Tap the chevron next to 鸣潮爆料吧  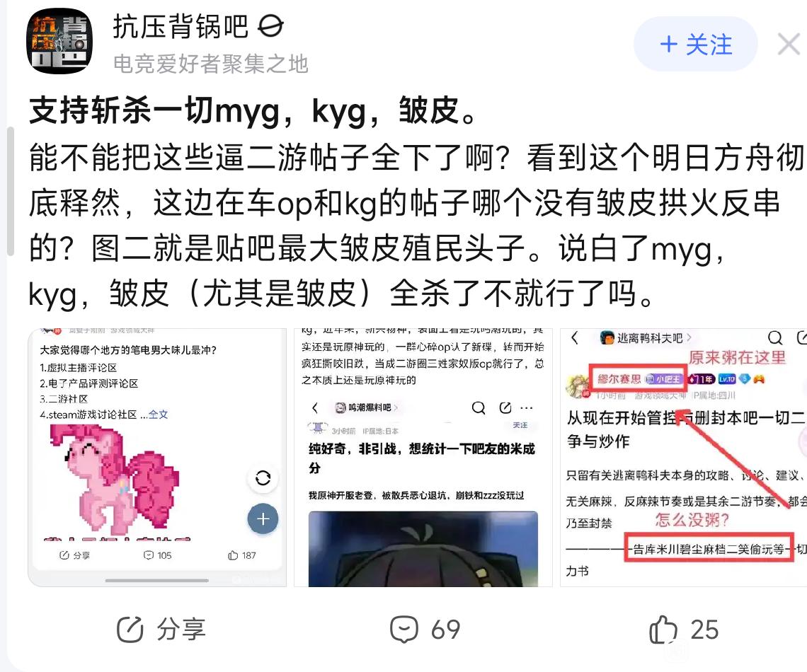click(395, 407)
